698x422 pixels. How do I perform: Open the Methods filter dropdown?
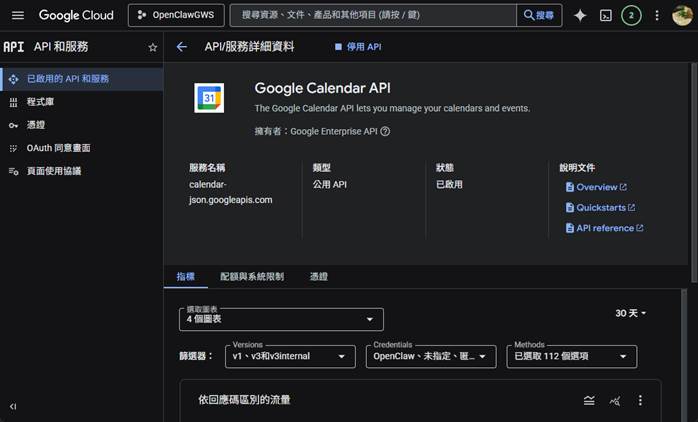click(572, 357)
